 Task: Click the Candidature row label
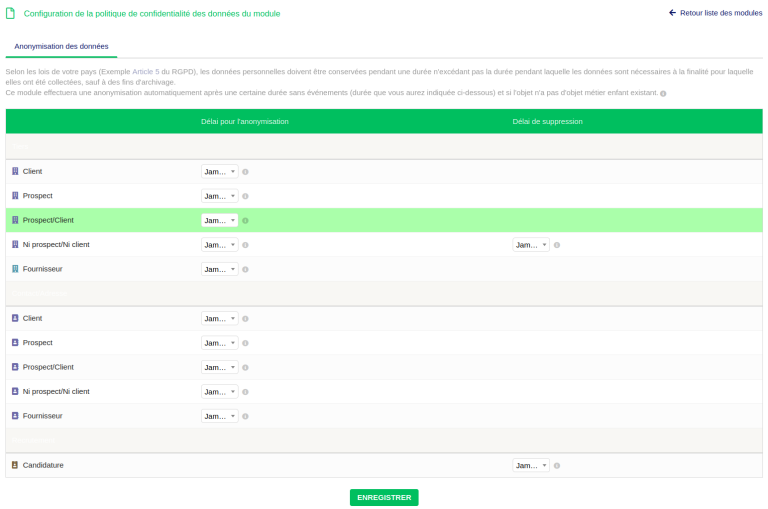(x=43, y=465)
